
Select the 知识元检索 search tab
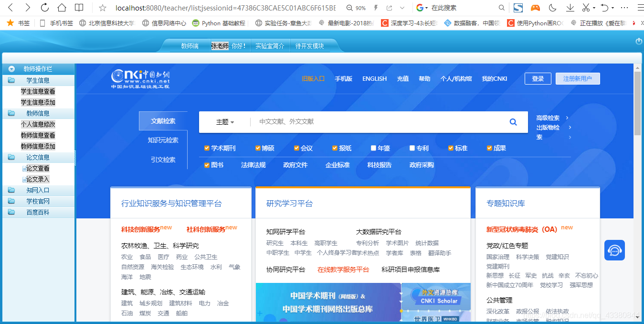163,140
